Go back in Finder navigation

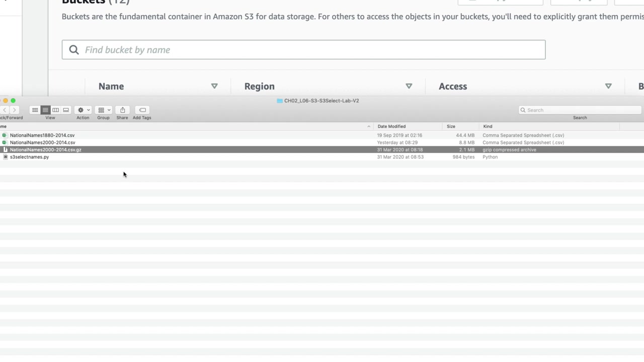click(x=5, y=110)
